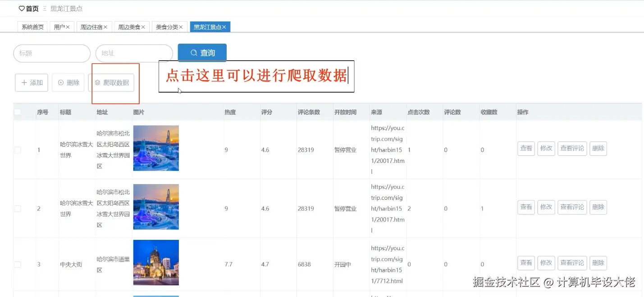Click the circle icon on the 删除 button
This screenshot has width=644, height=297.
(x=61, y=82)
